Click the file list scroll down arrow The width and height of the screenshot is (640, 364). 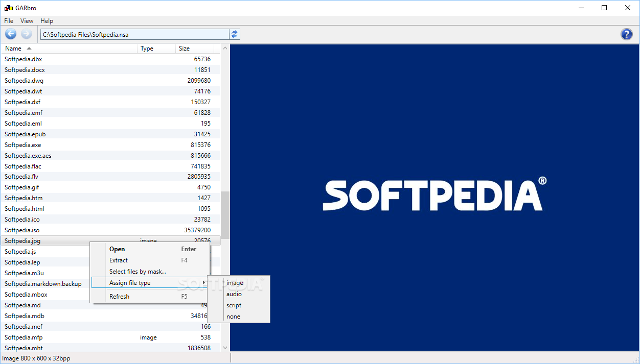coord(225,348)
